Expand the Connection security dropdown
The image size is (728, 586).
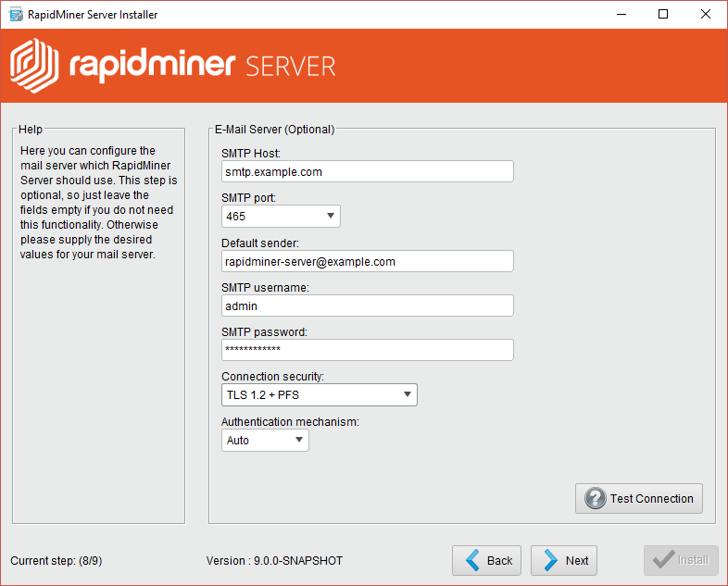(320, 395)
